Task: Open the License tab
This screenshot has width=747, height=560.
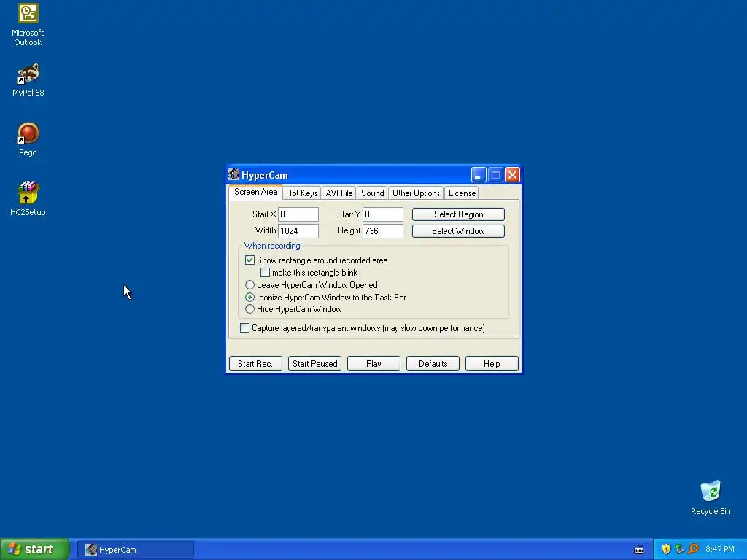Action: click(462, 192)
